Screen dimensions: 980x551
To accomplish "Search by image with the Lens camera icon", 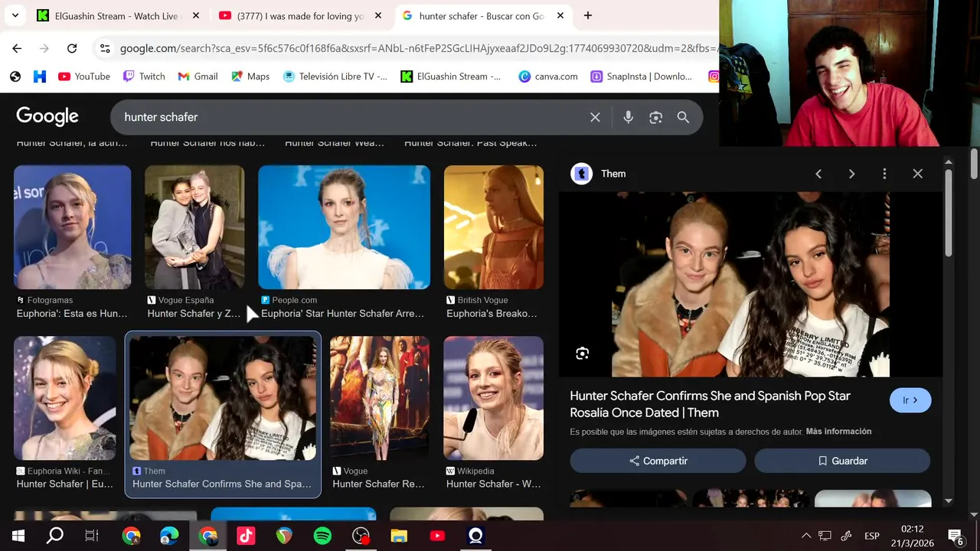I will click(x=655, y=117).
